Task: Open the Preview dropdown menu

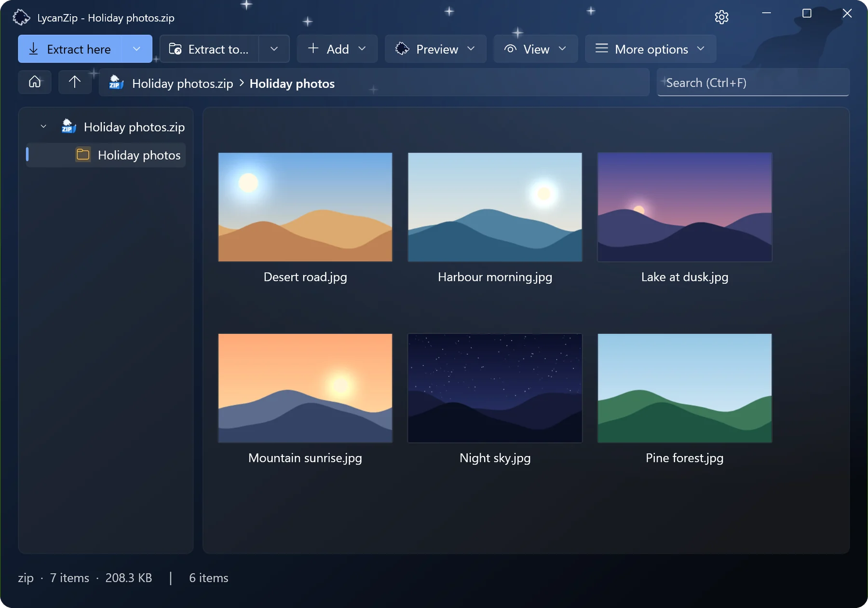Action: tap(435, 49)
